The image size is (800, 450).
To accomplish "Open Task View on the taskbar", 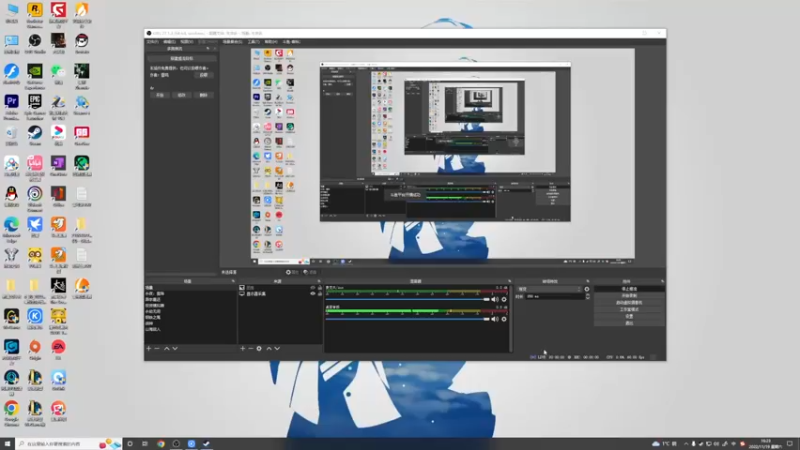I will point(145,444).
